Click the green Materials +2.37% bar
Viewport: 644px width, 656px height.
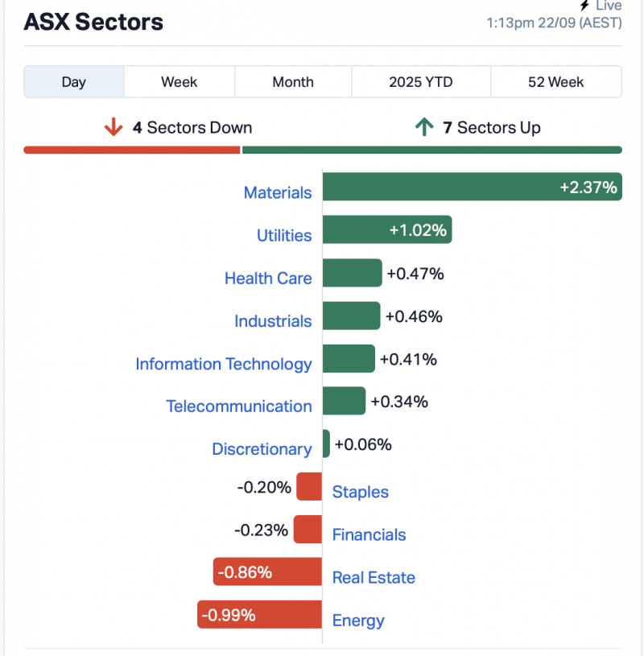(x=472, y=188)
